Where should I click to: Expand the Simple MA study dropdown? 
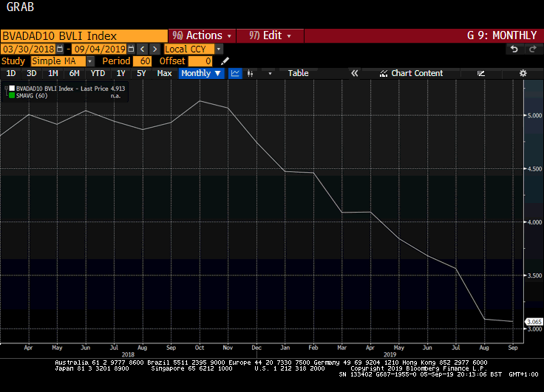pyautogui.click(x=90, y=61)
